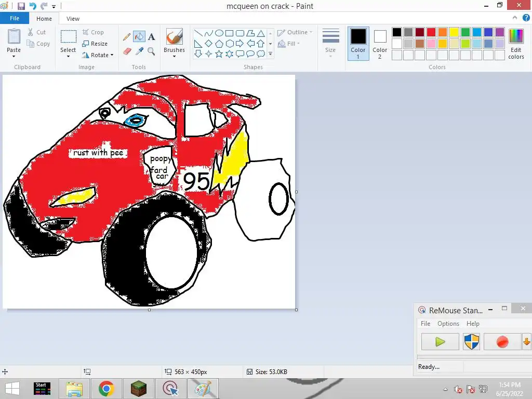This screenshot has width=532, height=399.
Task: Choose the Curve shape
Action: point(209,33)
